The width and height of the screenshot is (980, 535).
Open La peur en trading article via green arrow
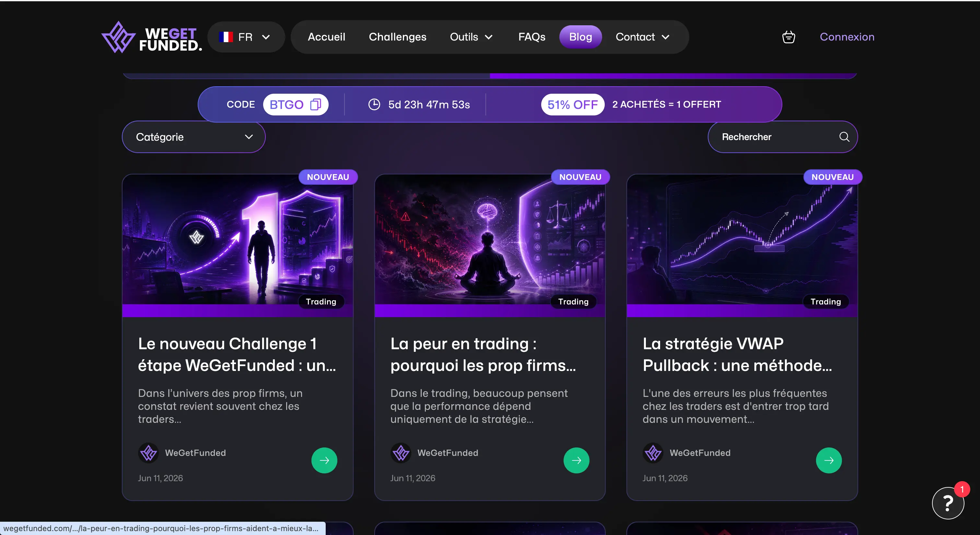pos(576,460)
